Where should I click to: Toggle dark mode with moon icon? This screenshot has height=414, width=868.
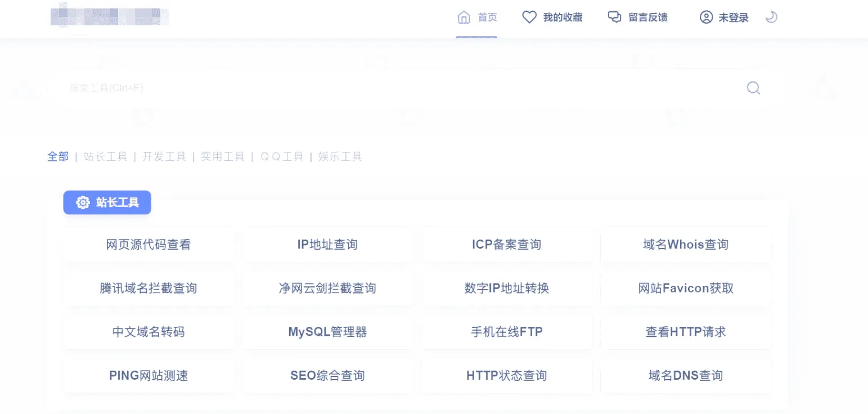771,17
